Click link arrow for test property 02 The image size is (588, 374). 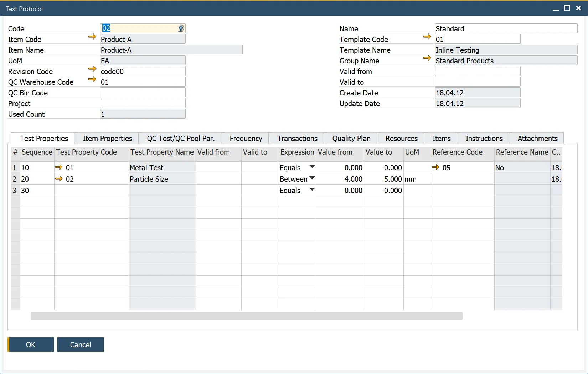tap(59, 179)
